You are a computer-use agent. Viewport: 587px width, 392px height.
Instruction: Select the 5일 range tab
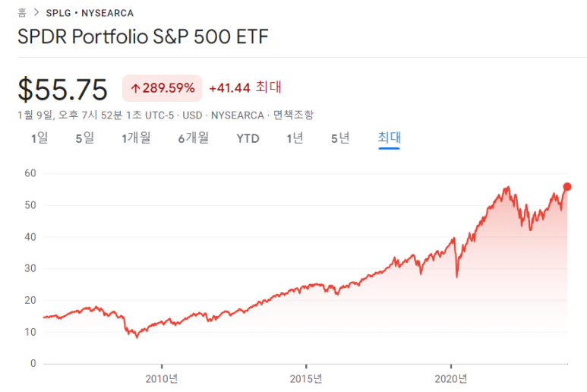(x=85, y=138)
